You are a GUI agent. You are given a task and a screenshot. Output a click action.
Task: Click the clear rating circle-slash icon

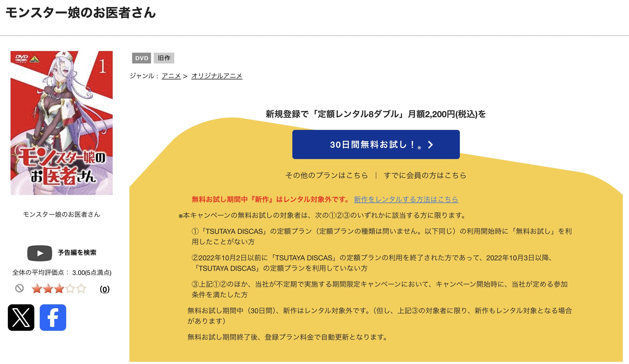19,288
